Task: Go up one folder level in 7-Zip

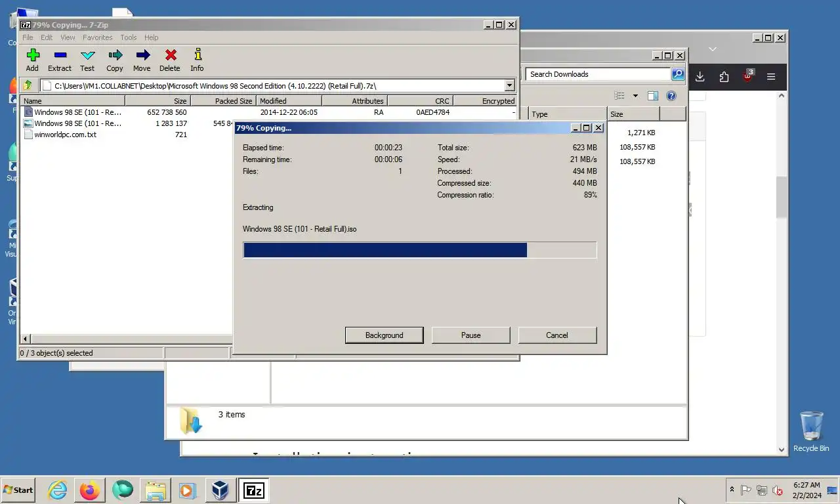Action: coord(28,85)
